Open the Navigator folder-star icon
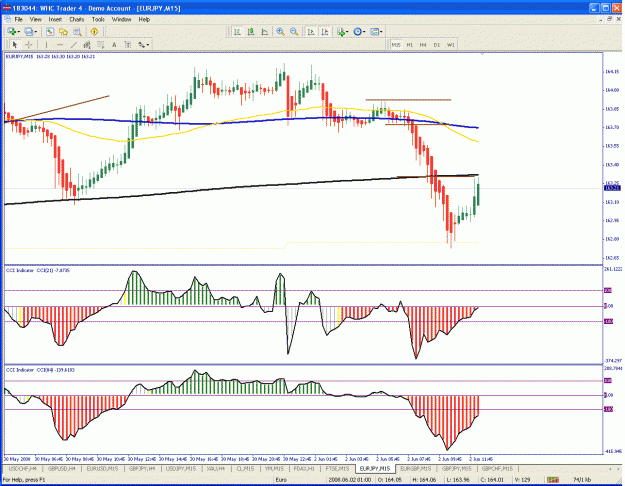Image resolution: width=625 pixels, height=486 pixels. tap(63, 31)
